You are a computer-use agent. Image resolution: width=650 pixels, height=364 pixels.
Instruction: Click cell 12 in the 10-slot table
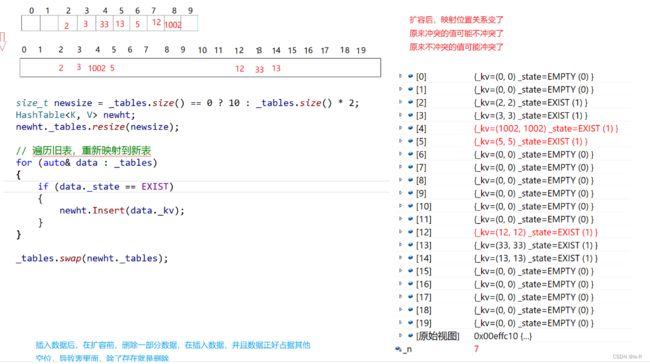click(x=156, y=22)
